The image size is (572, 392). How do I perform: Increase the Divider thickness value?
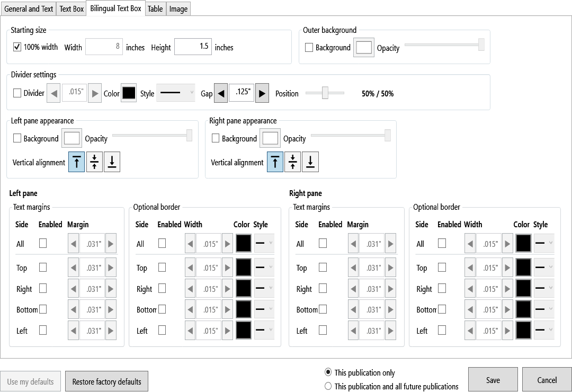[x=95, y=93]
